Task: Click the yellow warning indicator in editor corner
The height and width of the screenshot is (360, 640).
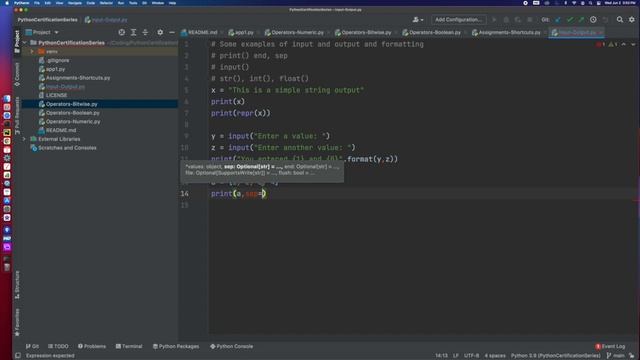Action: tap(613, 44)
